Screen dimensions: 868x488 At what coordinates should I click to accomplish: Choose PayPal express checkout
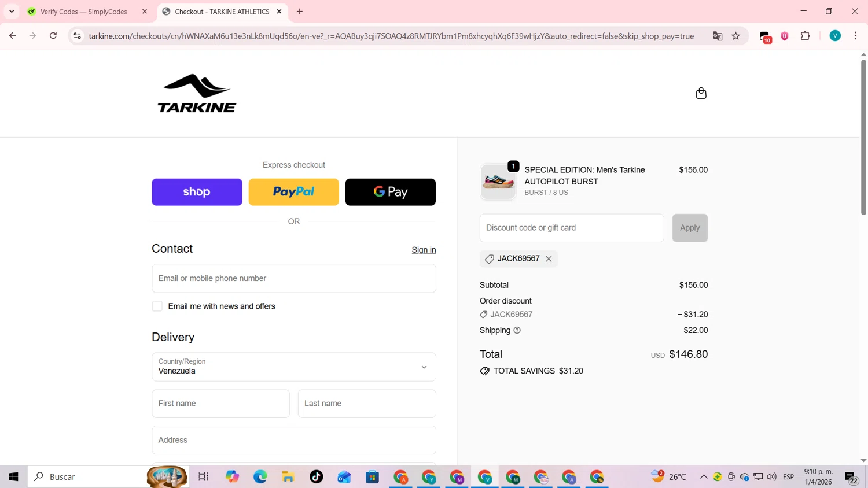(x=293, y=192)
